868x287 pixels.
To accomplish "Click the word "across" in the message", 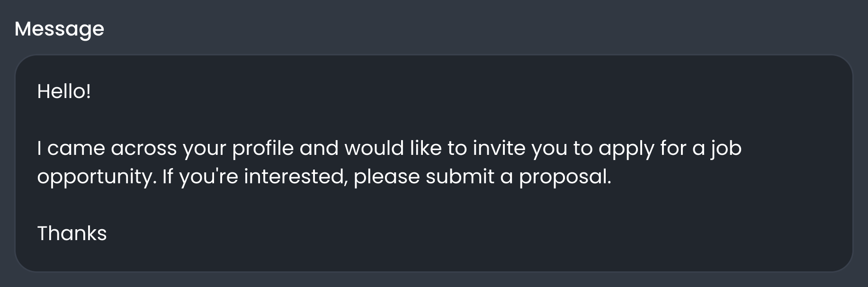I will pyautogui.click(x=144, y=149).
